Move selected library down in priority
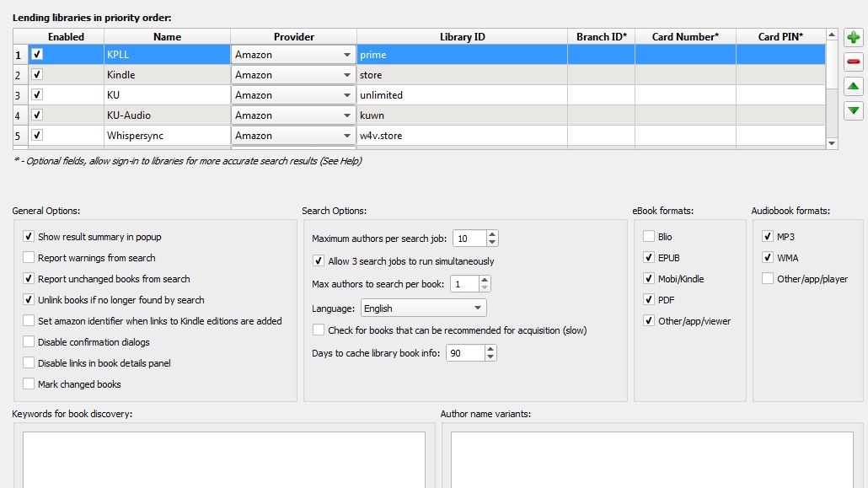 [853, 110]
